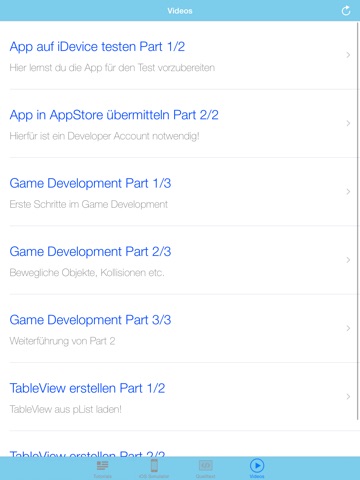This screenshot has width=360, height=480.
Task: Open the chevron for Game Development Part 1/3
Action: coord(348,191)
